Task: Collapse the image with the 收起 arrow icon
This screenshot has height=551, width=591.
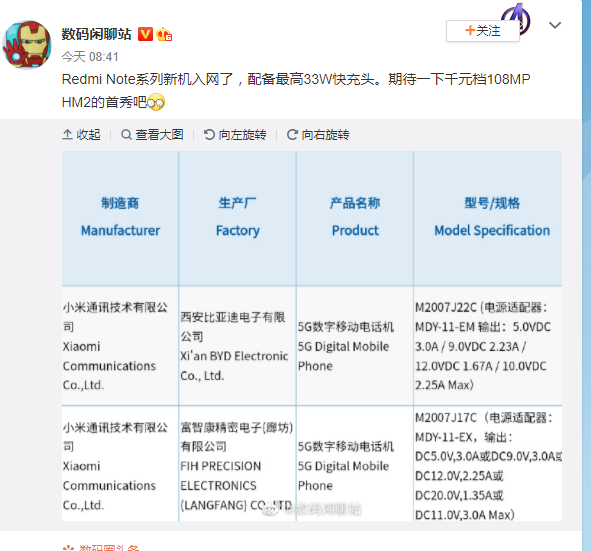Action: (x=67, y=134)
